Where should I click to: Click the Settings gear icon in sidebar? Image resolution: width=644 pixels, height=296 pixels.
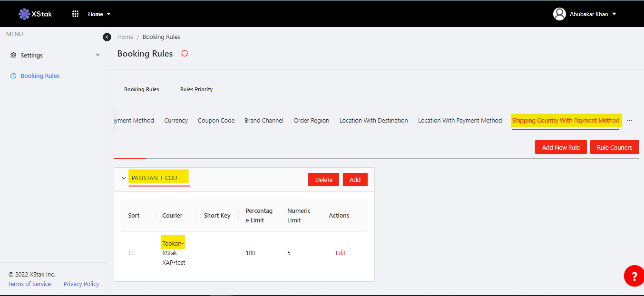13,56
